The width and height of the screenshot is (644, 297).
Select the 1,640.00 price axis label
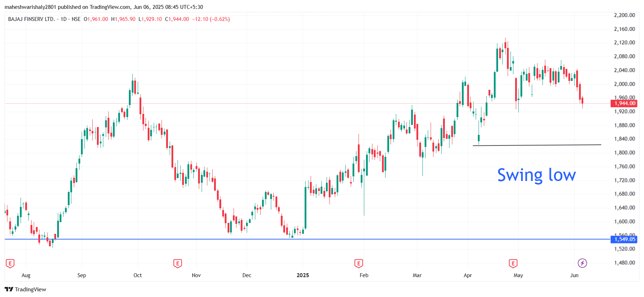click(624, 208)
